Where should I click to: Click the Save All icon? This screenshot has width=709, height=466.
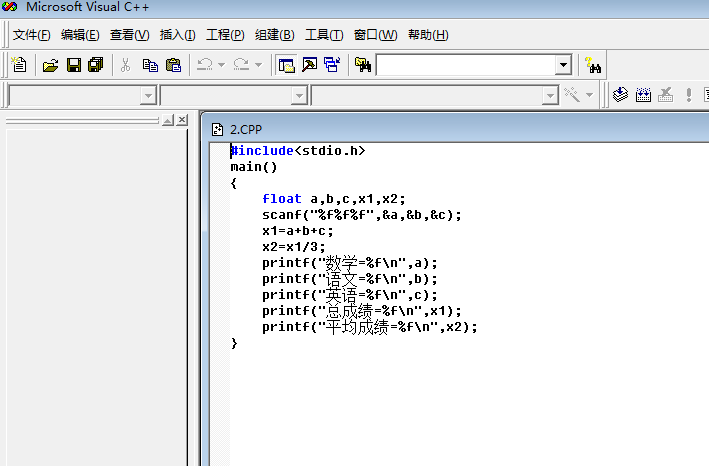(x=96, y=65)
